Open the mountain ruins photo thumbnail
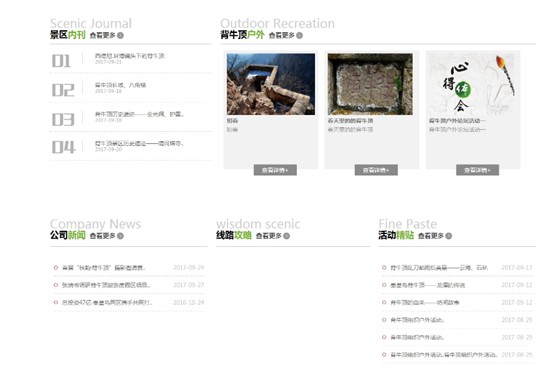The image size is (558, 378). click(271, 84)
